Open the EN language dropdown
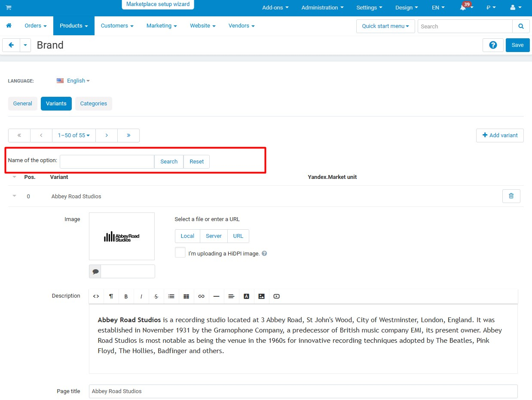The height and width of the screenshot is (400, 532). tap(438, 8)
